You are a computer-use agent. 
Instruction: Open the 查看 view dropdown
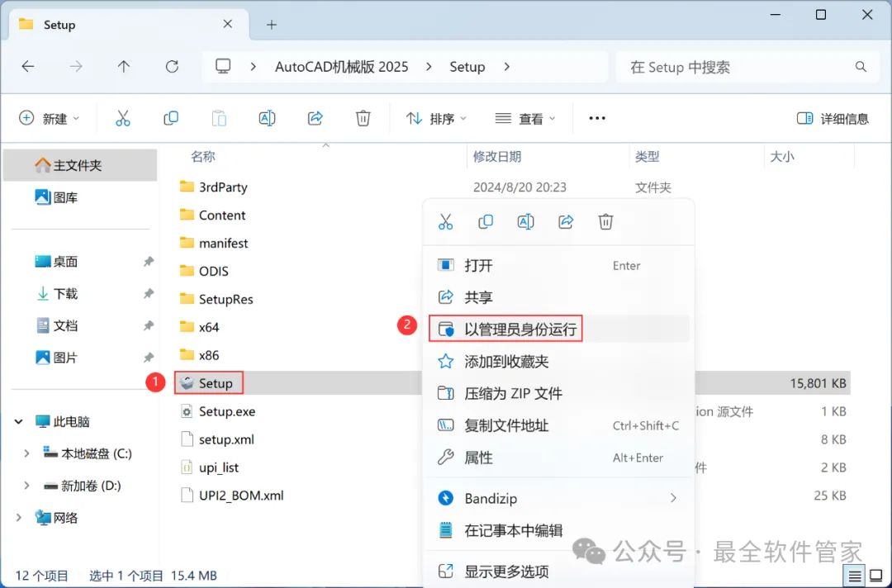click(525, 118)
